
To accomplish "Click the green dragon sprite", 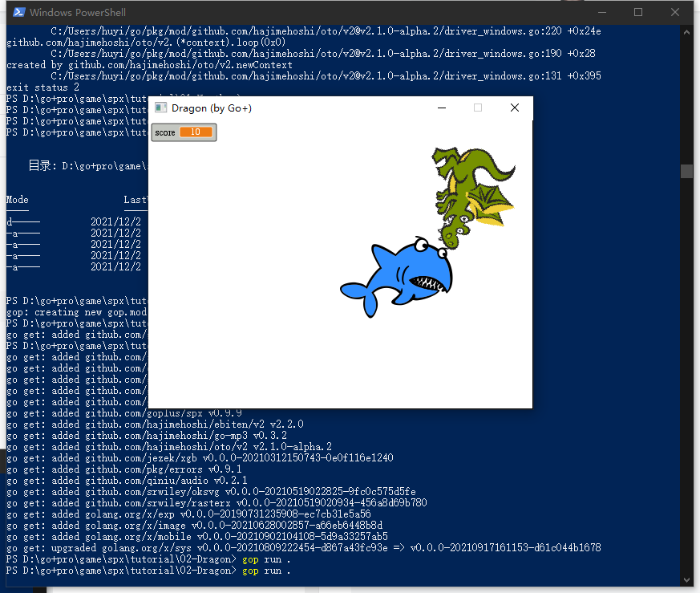I will [473, 197].
